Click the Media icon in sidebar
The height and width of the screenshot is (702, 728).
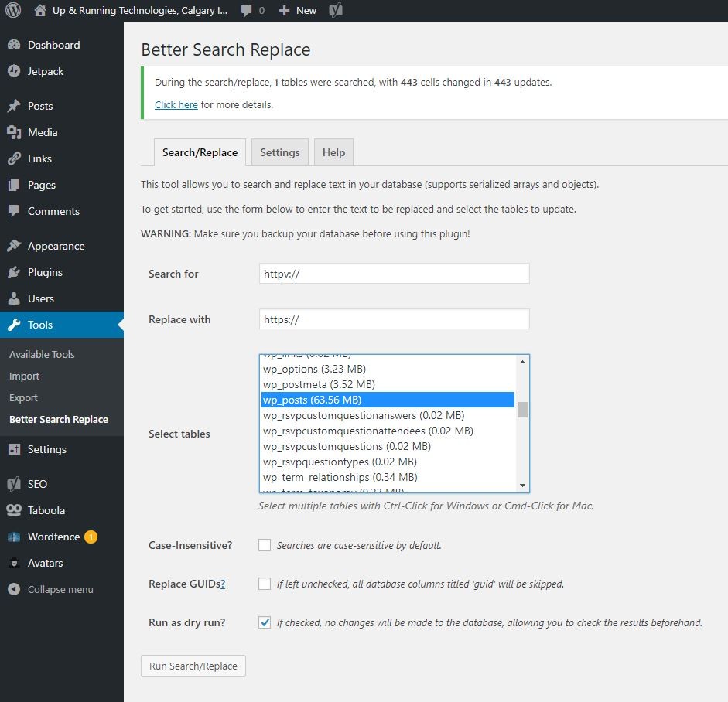[14, 132]
